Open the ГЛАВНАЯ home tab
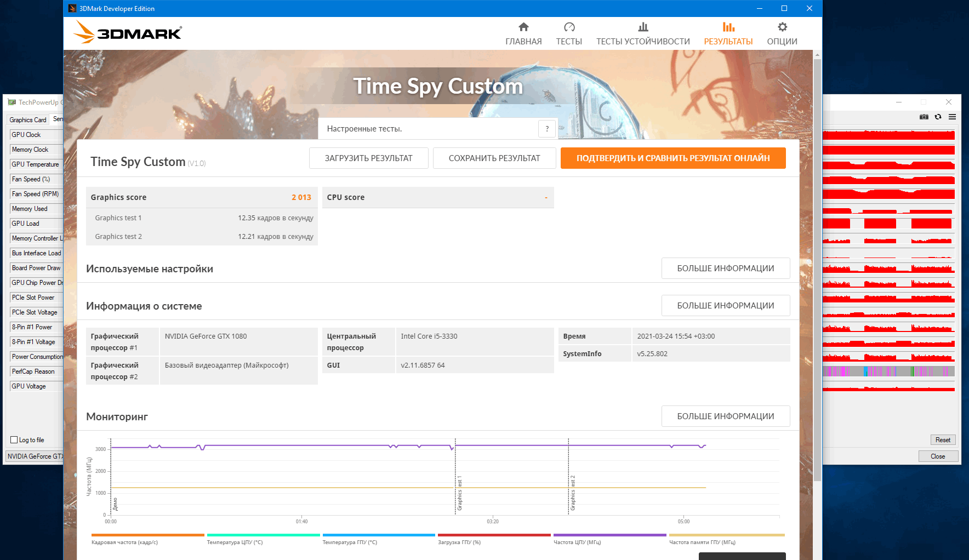Image resolution: width=969 pixels, height=560 pixels. click(x=523, y=34)
